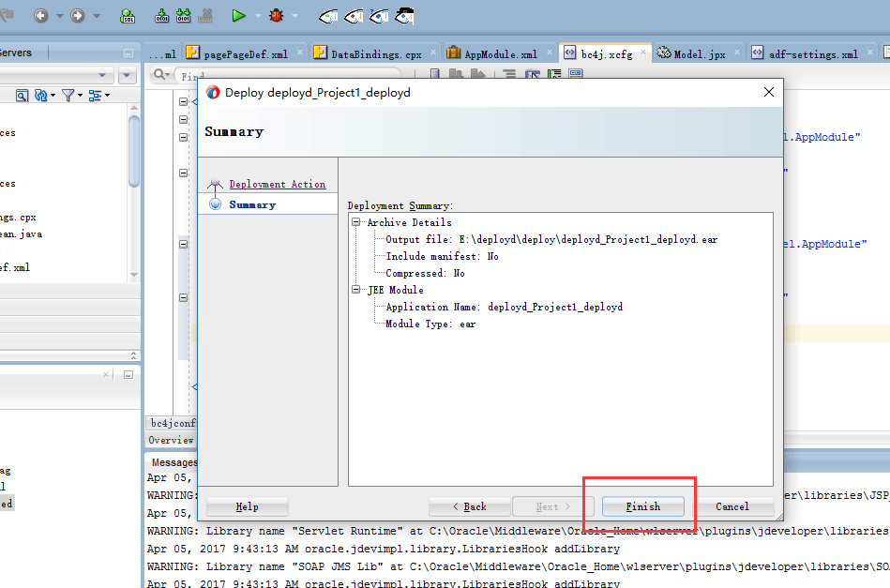Open the Forward history dropdown arrow
Screen dimensions: 890x588
(x=96, y=16)
